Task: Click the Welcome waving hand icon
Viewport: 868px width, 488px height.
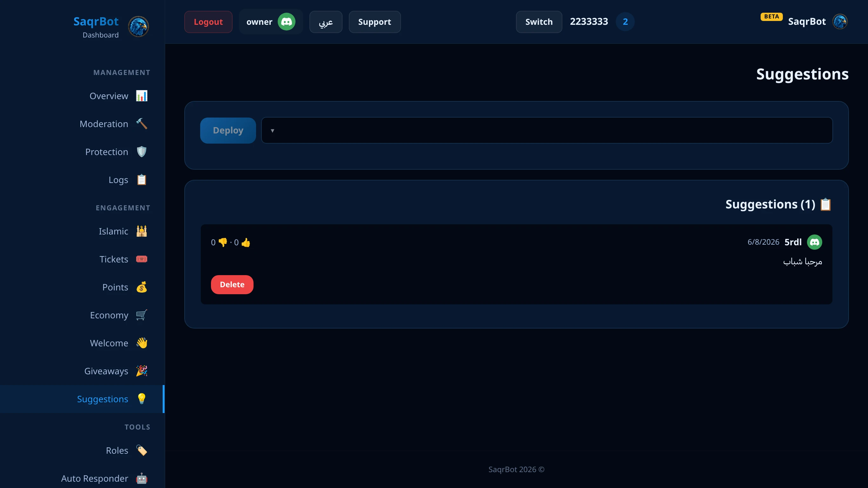Action: point(141,343)
